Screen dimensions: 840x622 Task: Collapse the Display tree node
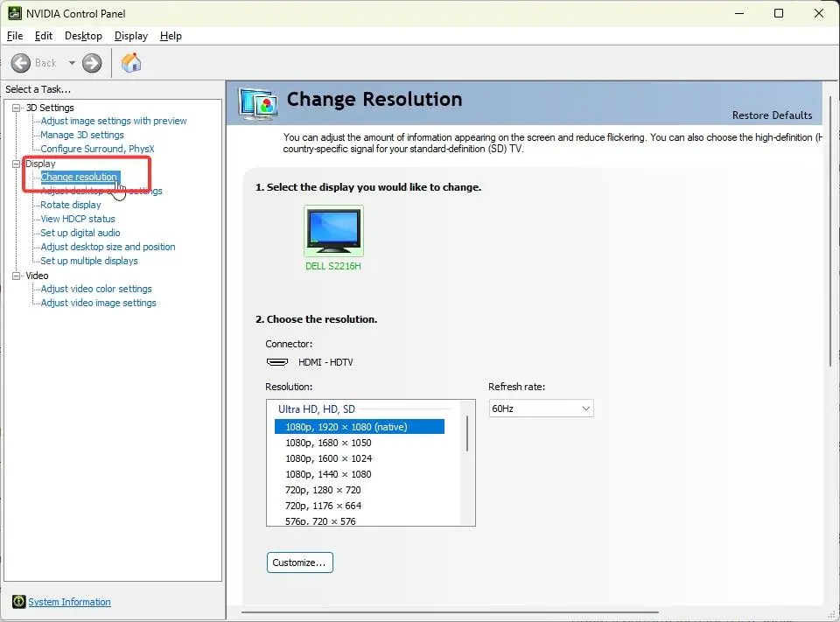pyautogui.click(x=16, y=164)
